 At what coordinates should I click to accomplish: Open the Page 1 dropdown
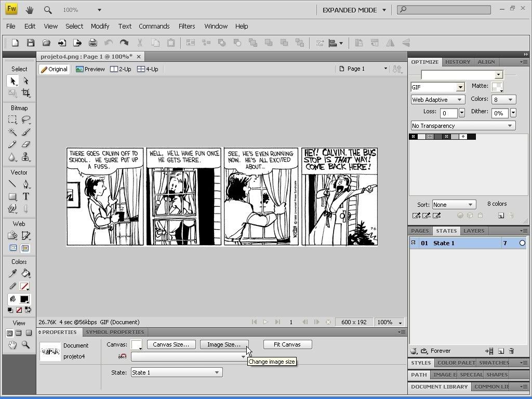coord(363,69)
